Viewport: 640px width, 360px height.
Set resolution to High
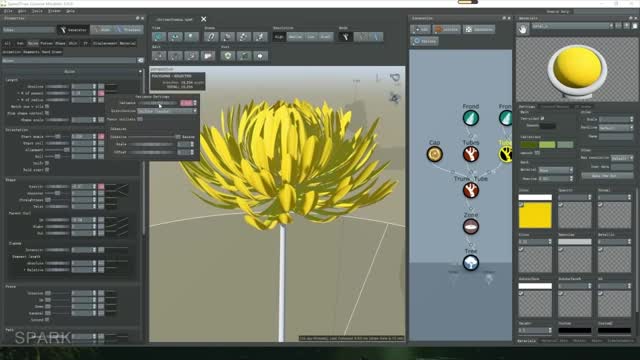coord(279,37)
